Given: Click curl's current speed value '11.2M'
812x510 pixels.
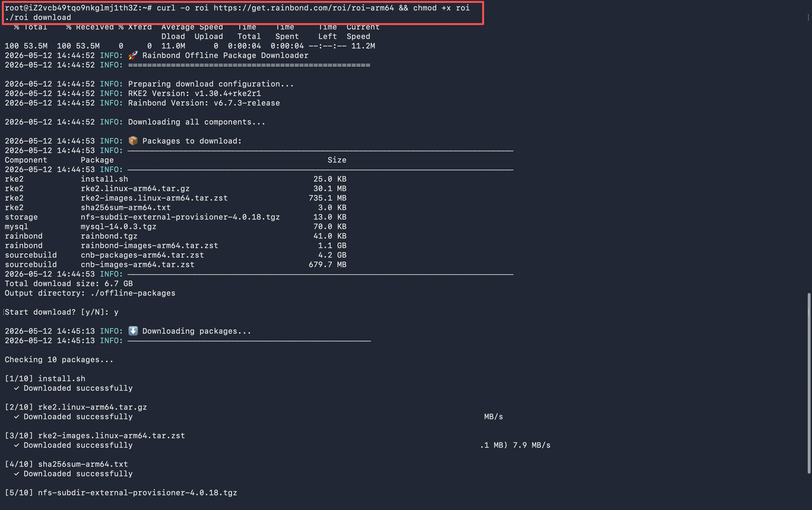Looking at the screenshot, I should pyautogui.click(x=363, y=46).
